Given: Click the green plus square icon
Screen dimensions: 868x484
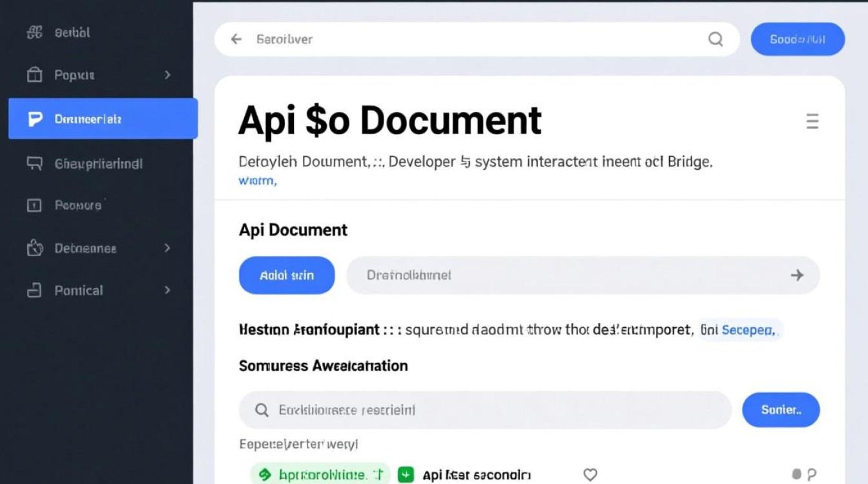Looking at the screenshot, I should coord(406,475).
